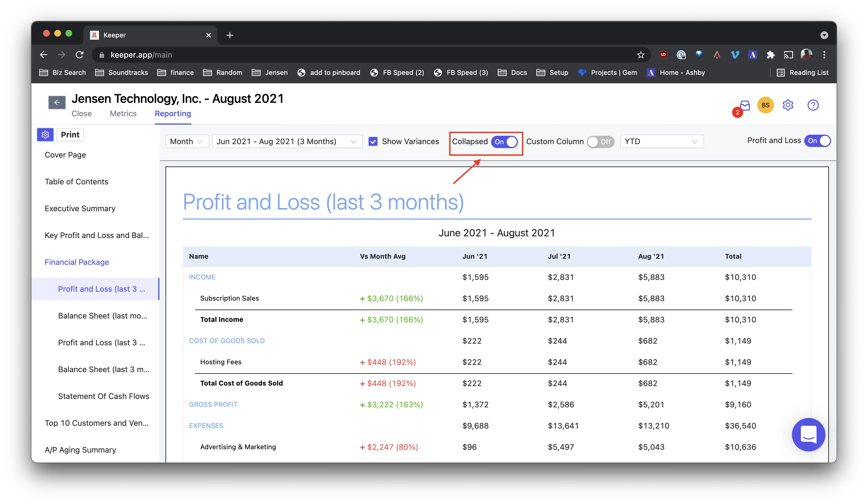Select the Reporting tab

click(173, 113)
